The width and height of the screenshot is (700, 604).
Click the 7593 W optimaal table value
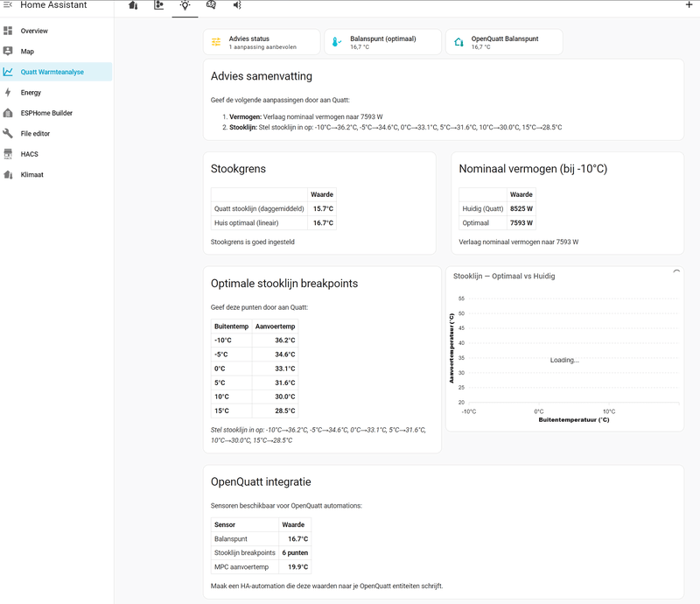[x=521, y=223]
